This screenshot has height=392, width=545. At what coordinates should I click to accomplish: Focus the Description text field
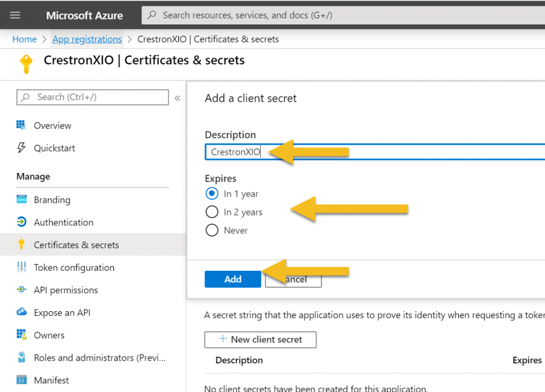click(375, 152)
